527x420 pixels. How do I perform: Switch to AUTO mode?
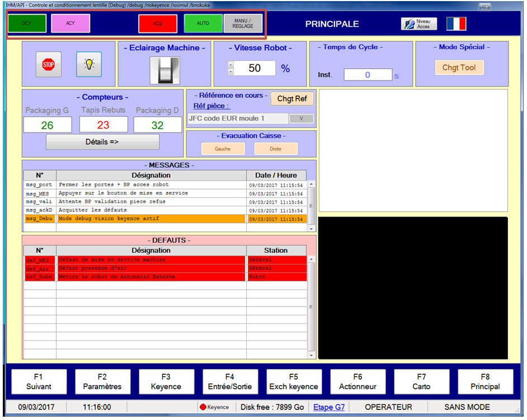pyautogui.click(x=203, y=23)
